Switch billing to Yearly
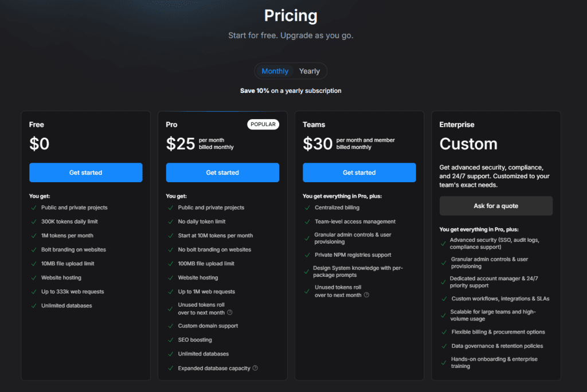Screen dimensions: 587x392 click(310, 71)
